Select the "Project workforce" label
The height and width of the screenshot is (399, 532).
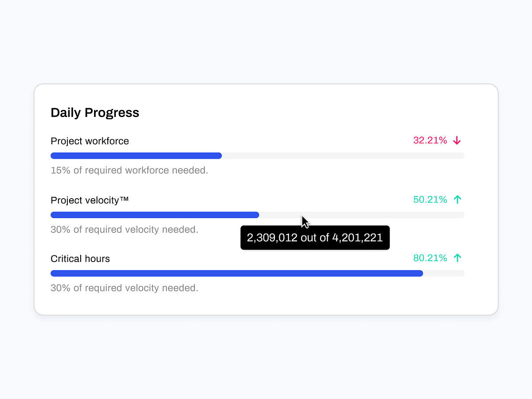(90, 141)
